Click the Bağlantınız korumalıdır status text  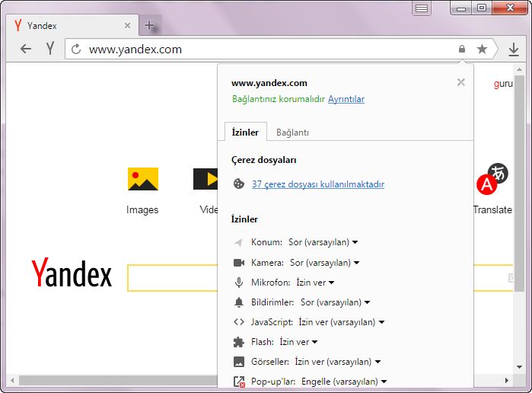279,99
